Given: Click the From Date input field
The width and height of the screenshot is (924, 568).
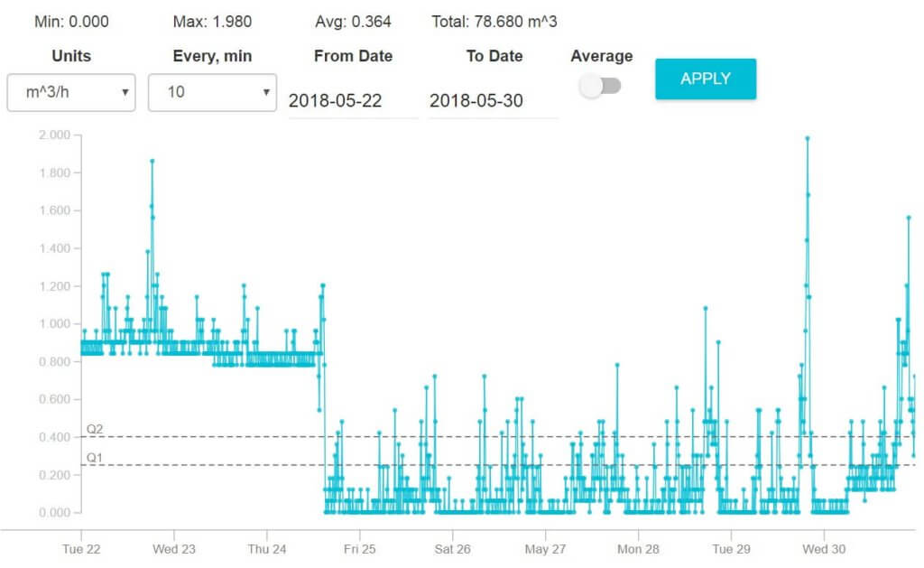Looking at the screenshot, I should [x=353, y=101].
